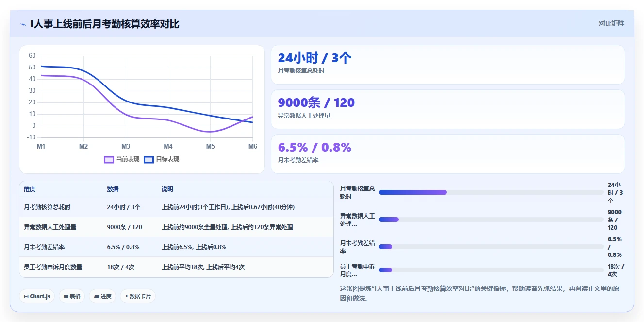Click the 表格 tag chip

click(72, 296)
